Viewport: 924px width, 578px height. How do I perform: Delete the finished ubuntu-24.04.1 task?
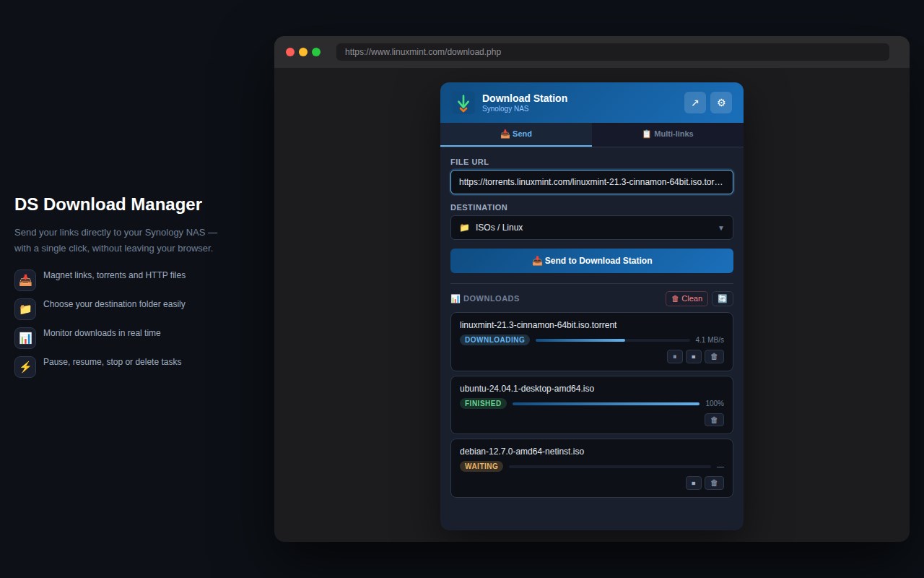pyautogui.click(x=714, y=420)
